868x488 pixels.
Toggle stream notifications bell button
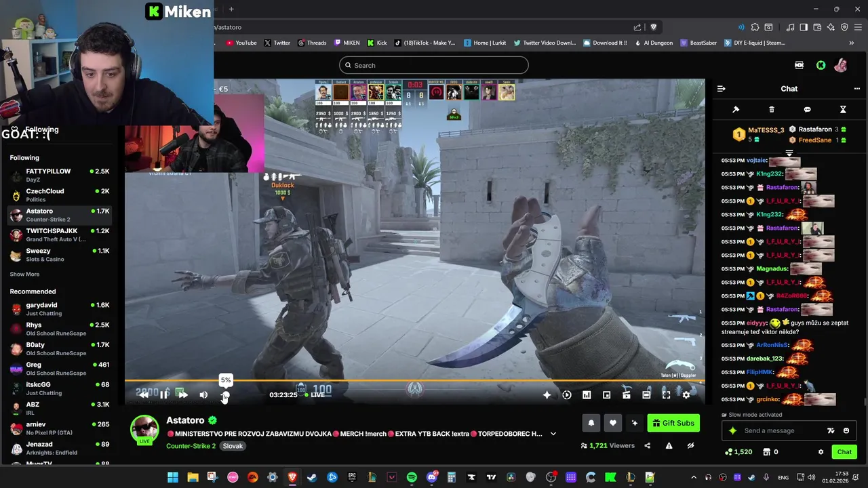591,423
